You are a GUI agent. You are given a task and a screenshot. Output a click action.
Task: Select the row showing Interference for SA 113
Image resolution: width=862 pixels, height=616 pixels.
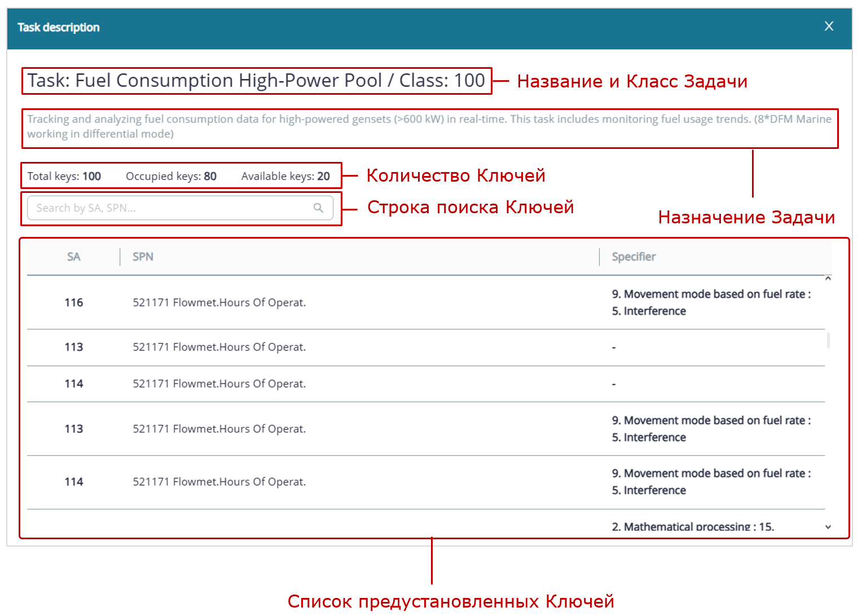pos(338,429)
